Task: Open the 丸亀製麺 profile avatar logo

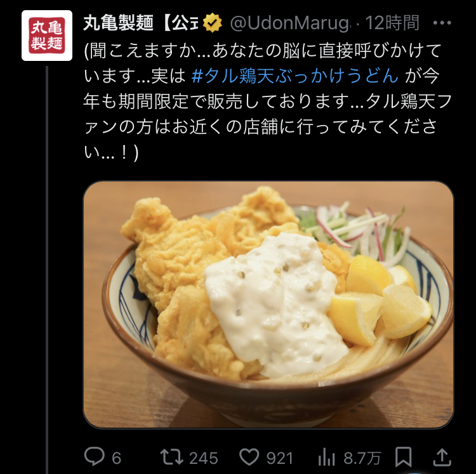Action: click(47, 36)
